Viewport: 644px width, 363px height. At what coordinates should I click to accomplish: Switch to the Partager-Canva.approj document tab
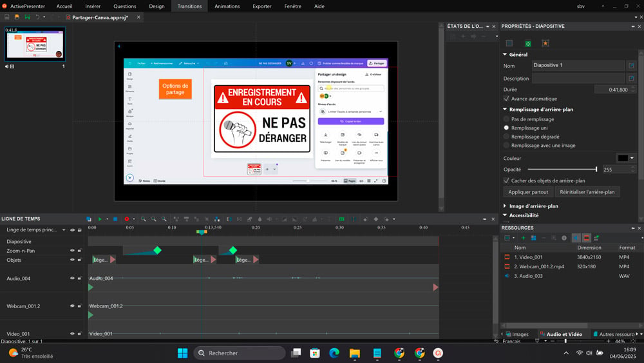point(100,17)
